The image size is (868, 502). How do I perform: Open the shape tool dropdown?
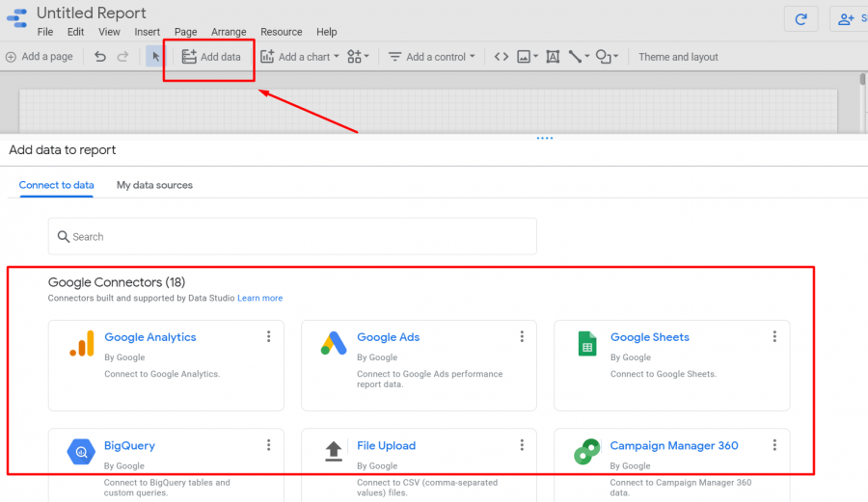tap(607, 57)
